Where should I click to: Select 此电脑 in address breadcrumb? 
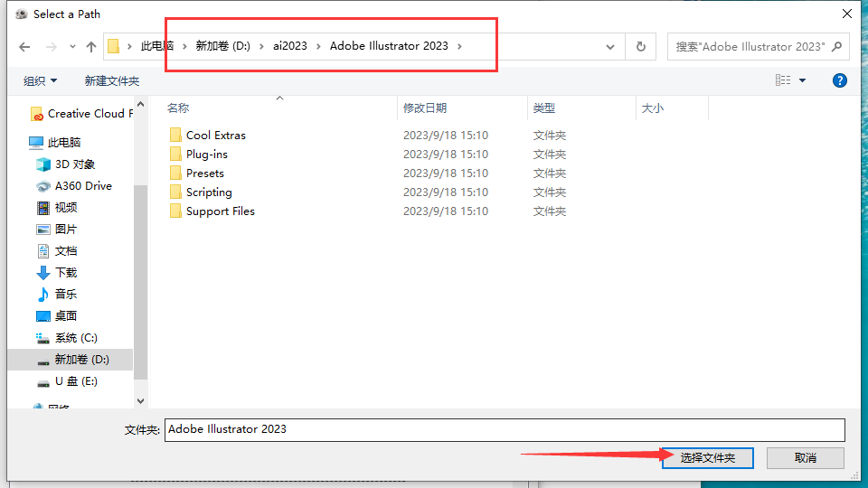pyautogui.click(x=156, y=46)
